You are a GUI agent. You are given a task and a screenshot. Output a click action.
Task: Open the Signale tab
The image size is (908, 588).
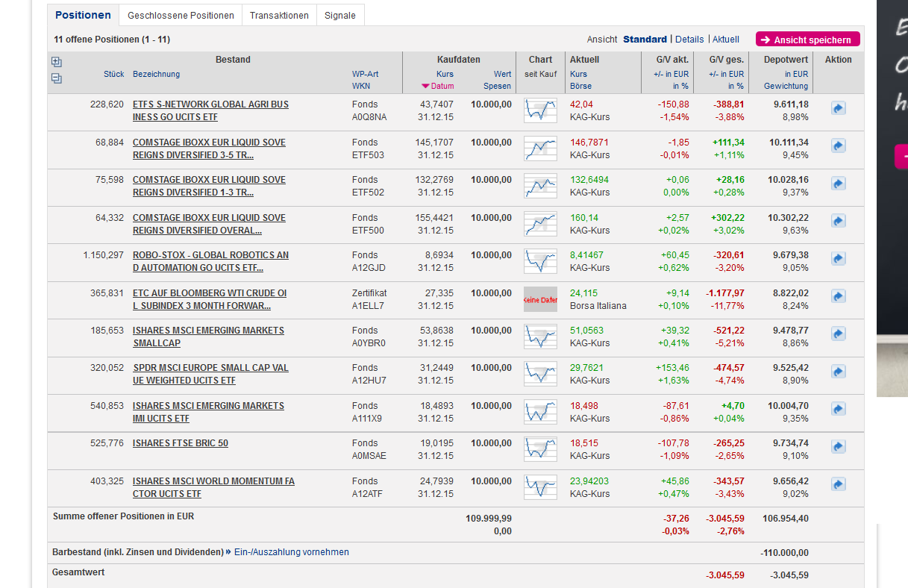click(x=340, y=16)
